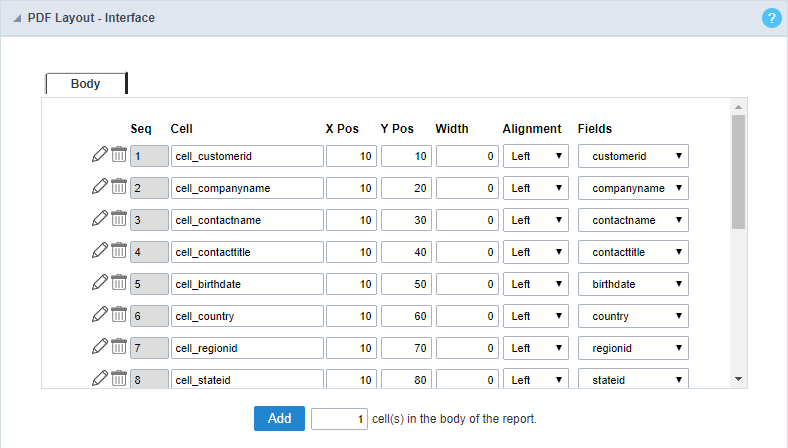This screenshot has width=788, height=448.
Task: Open the companyname Fields dropdown
Action: (633, 188)
